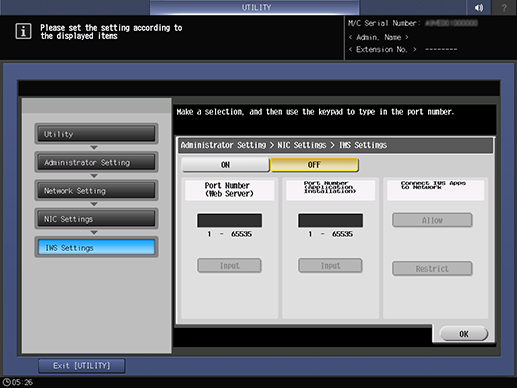Open the Utility breadcrumb menu
The width and height of the screenshot is (517, 388).
(x=96, y=134)
